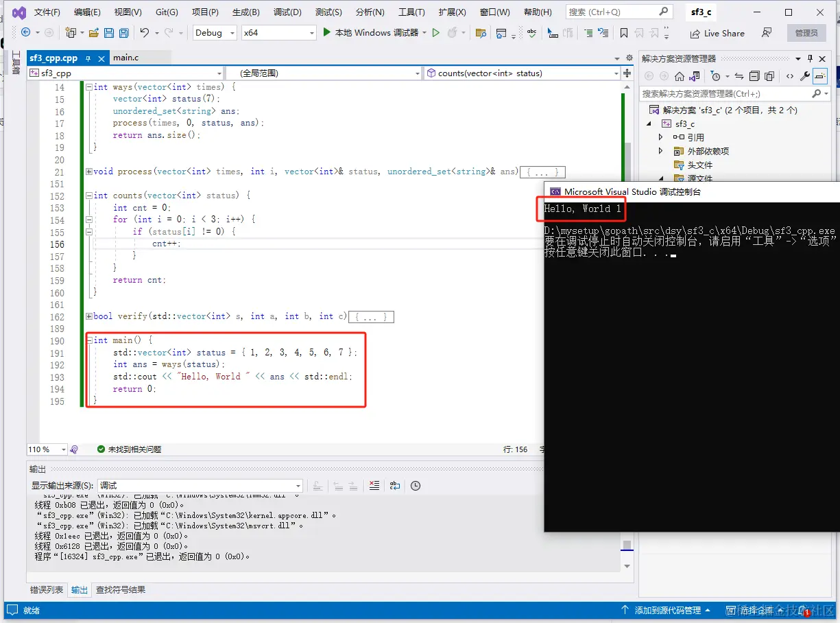840x623 pixels.
Task: Expand the collapsed process function at line 21
Action: coord(88,172)
